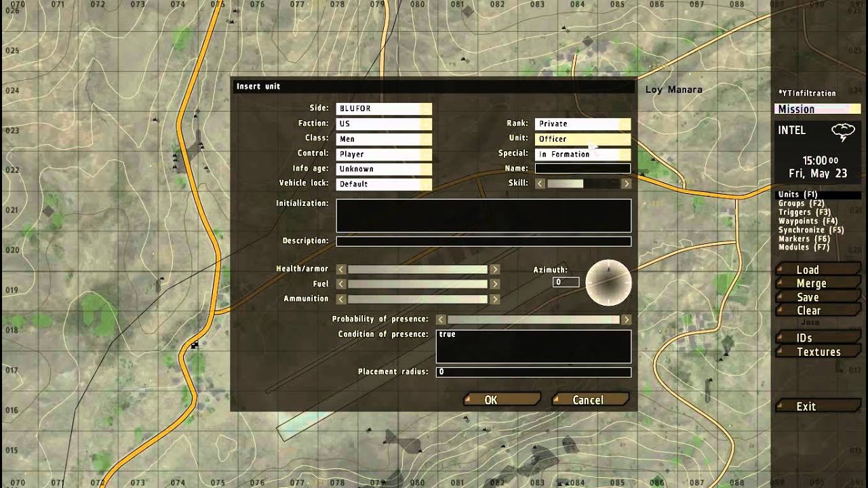Expand the Class dropdown showing Men
Viewport: 868px width, 488px height.
pos(384,139)
